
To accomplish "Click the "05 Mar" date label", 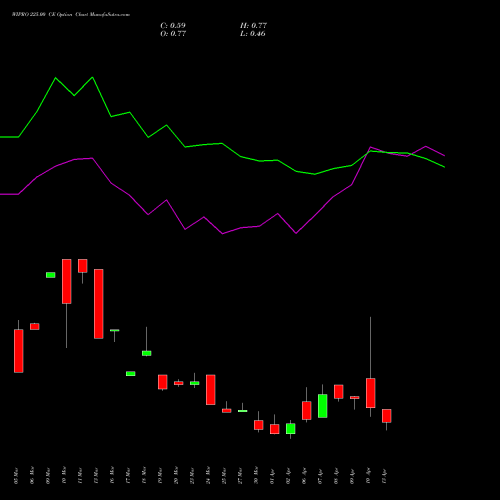I will (x=17, y=476).
